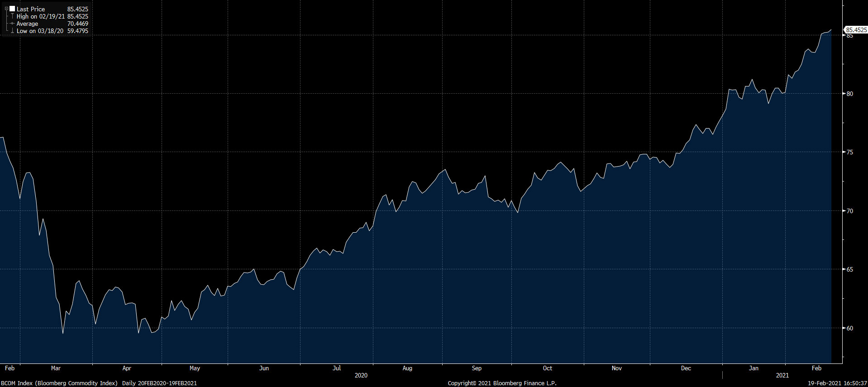Collapse the Last Price legend tree
The image size is (868, 387).
6,9
